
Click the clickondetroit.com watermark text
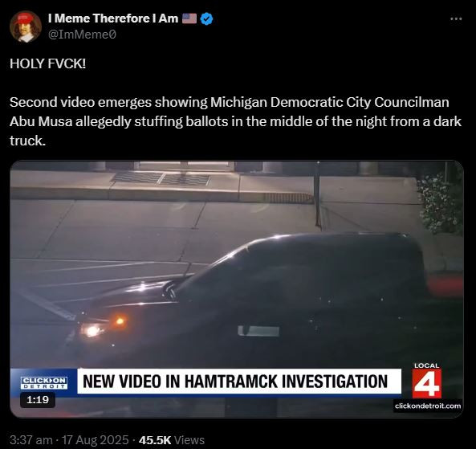coord(428,406)
